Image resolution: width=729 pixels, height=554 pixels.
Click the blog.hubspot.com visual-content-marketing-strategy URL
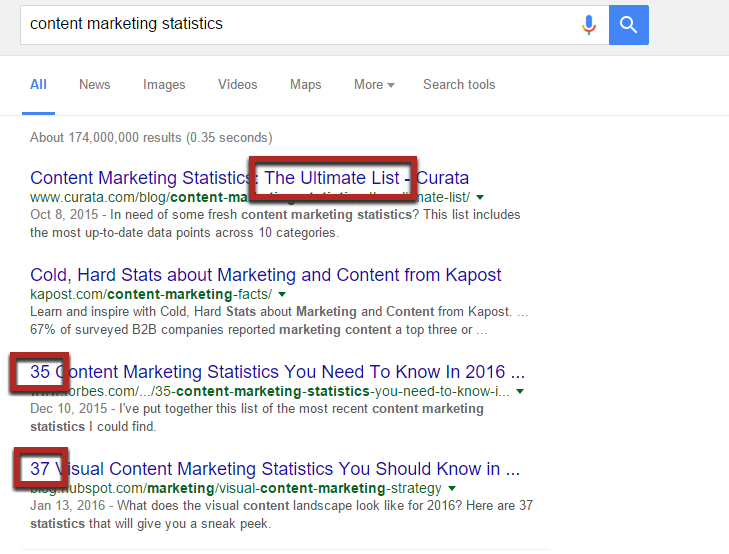click(236, 488)
